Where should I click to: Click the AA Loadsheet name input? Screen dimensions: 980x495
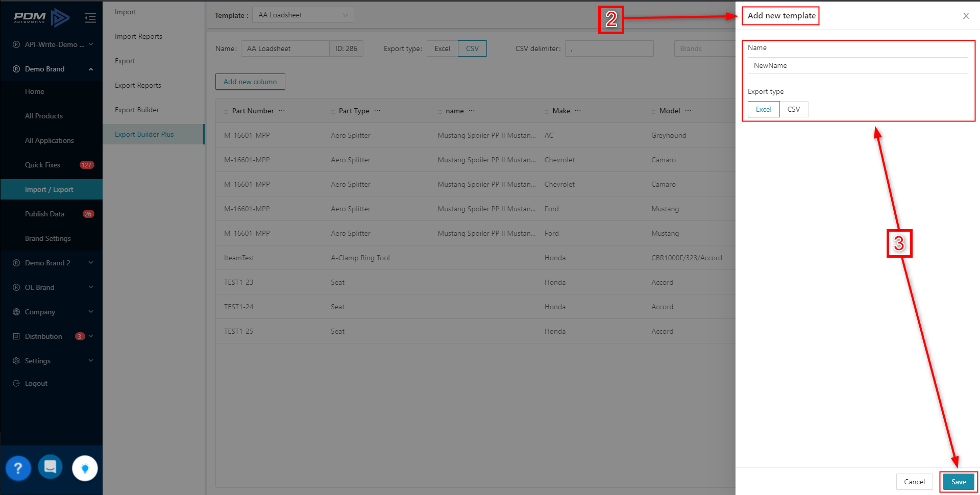click(285, 48)
